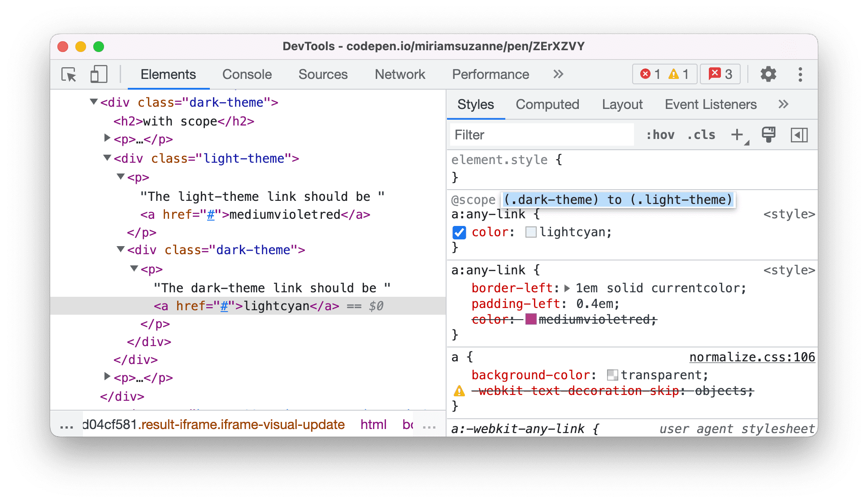The height and width of the screenshot is (503, 868).
Task: Toggle the lightcyan color checkbox
Action: click(x=460, y=232)
